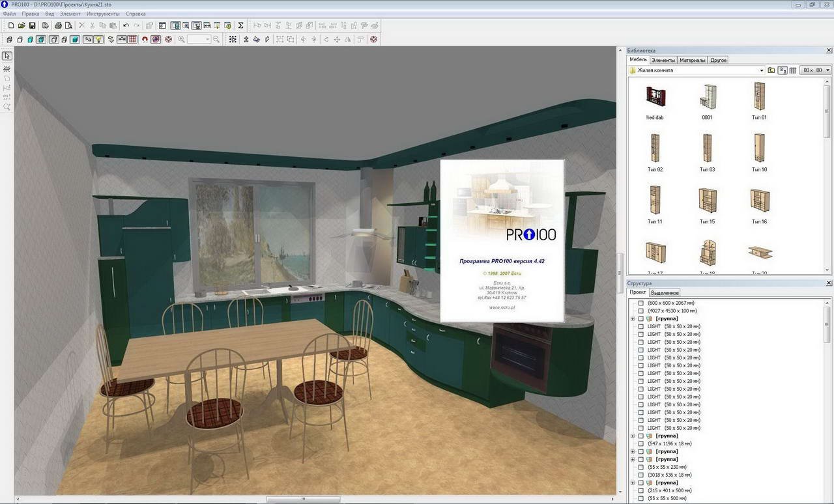
Task: Check the box for (4027 x 4530 x 100 мм)
Action: tap(640, 311)
